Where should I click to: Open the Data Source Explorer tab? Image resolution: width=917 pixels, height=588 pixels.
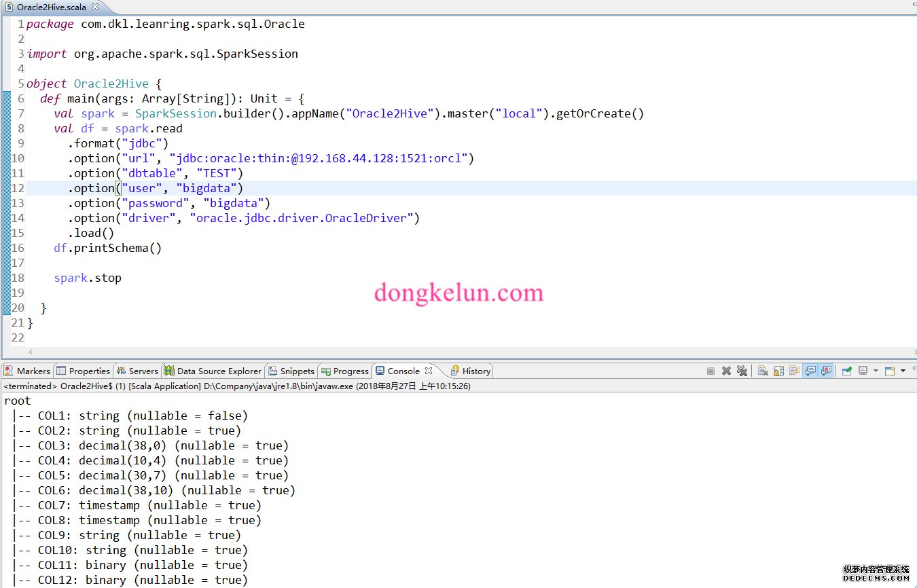pyautogui.click(x=213, y=371)
